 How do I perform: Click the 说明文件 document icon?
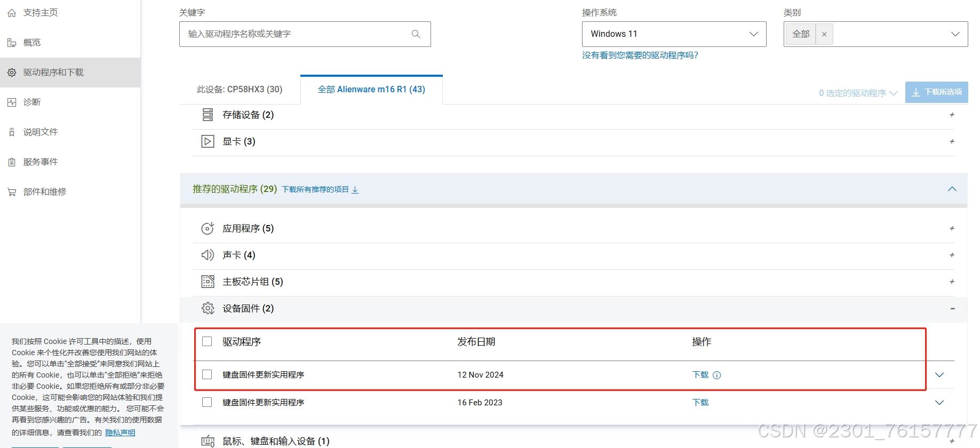[12, 132]
